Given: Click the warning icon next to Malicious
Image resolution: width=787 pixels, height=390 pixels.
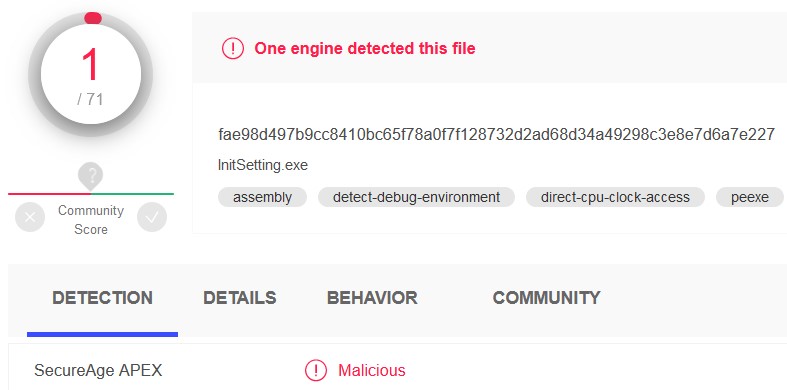Looking at the screenshot, I should coord(316,370).
